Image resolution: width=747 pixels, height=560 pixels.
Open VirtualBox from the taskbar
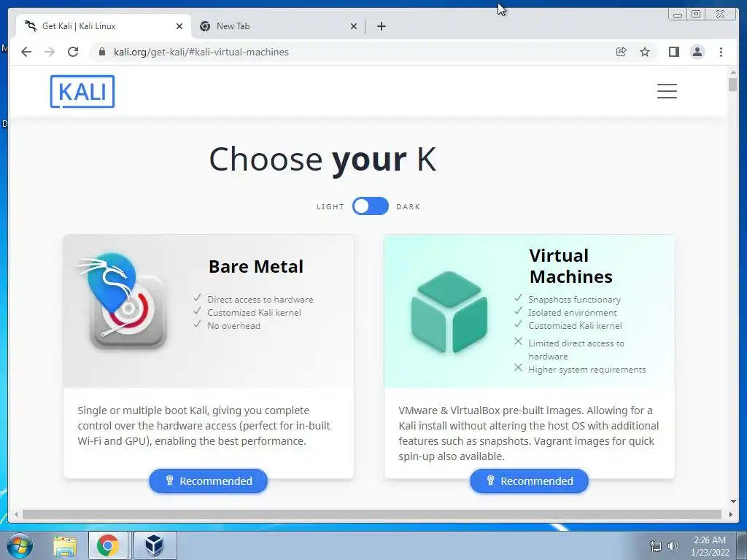(x=155, y=545)
